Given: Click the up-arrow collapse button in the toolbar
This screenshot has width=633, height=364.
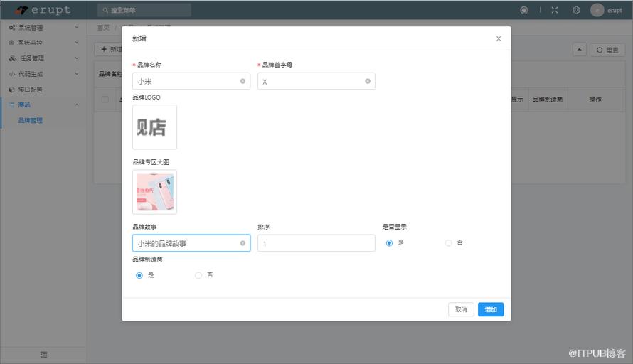Looking at the screenshot, I should click(x=580, y=50).
